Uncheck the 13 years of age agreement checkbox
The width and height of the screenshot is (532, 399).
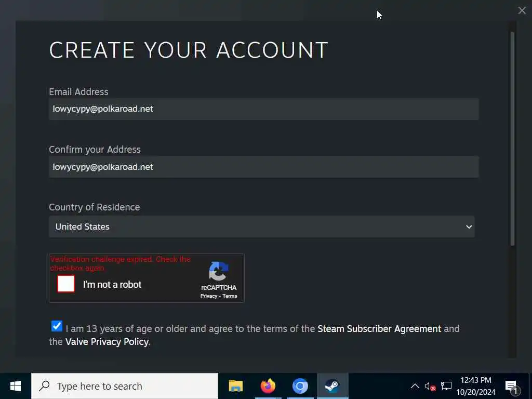click(x=57, y=326)
